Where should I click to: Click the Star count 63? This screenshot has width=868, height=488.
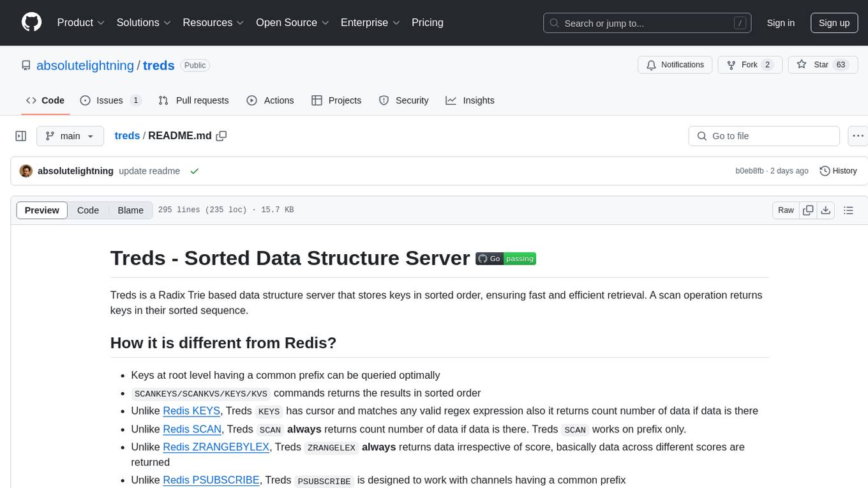point(841,65)
